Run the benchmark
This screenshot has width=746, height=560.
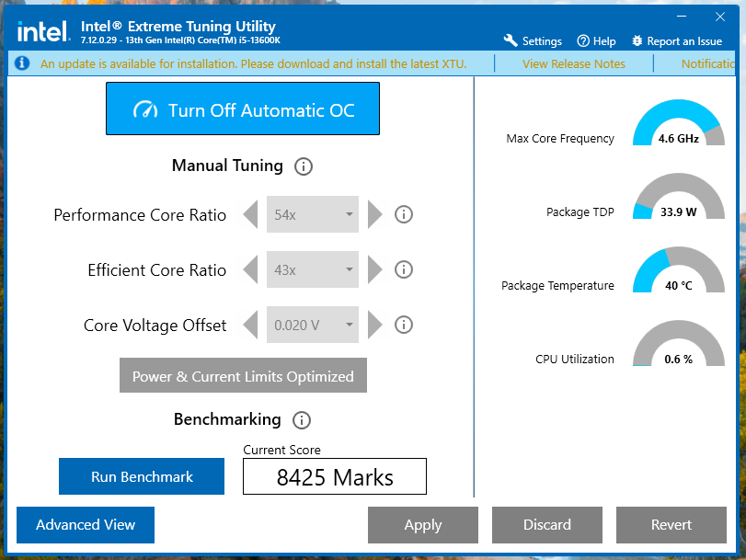point(142,477)
